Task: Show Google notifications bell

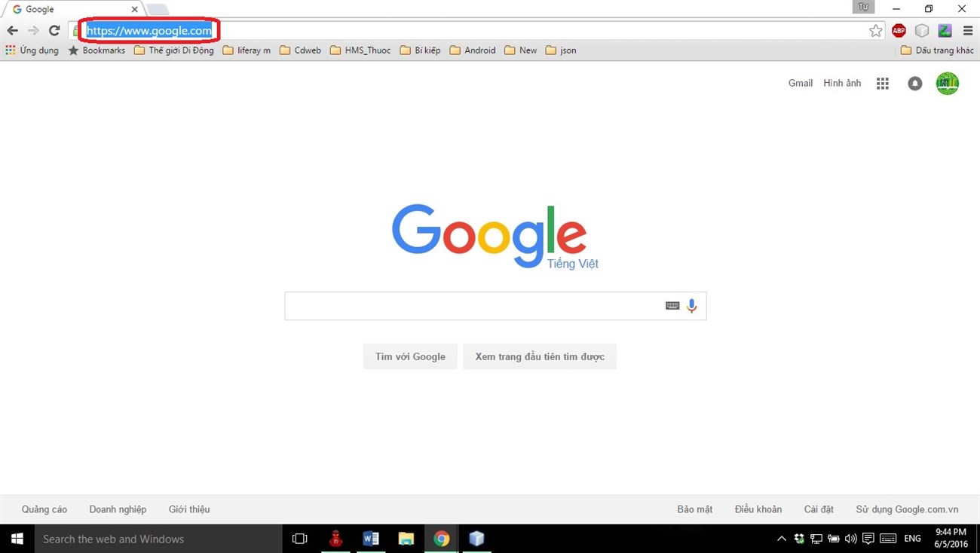Action: tap(914, 84)
